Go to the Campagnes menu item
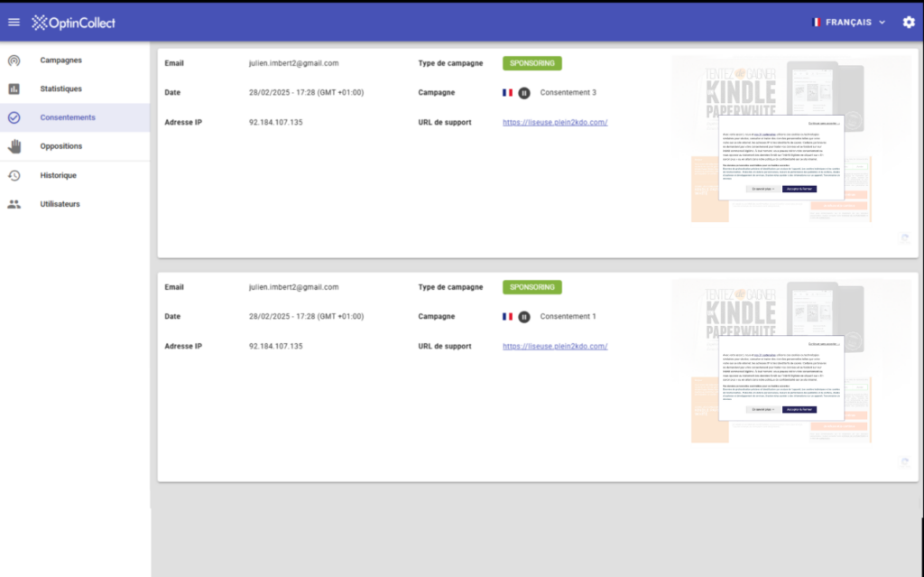 tap(61, 60)
